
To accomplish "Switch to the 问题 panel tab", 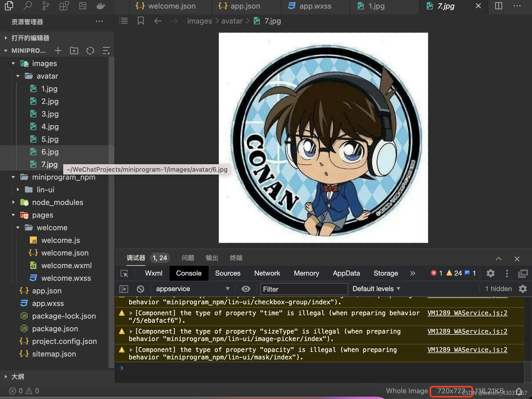I will point(188,258).
